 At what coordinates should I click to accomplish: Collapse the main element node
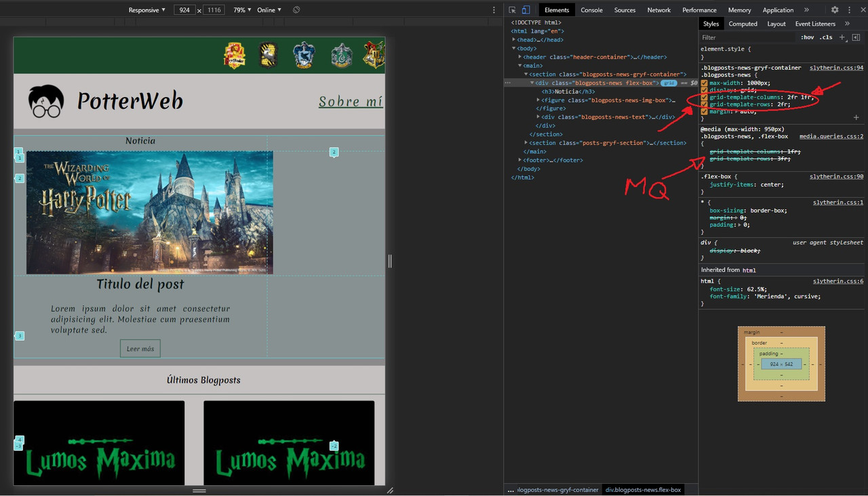520,66
